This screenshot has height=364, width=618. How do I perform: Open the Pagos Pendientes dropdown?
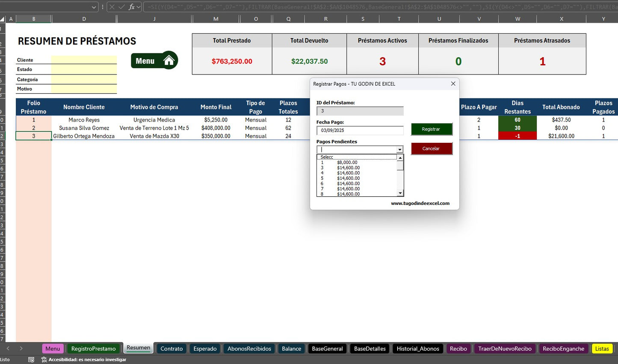pyautogui.click(x=400, y=149)
